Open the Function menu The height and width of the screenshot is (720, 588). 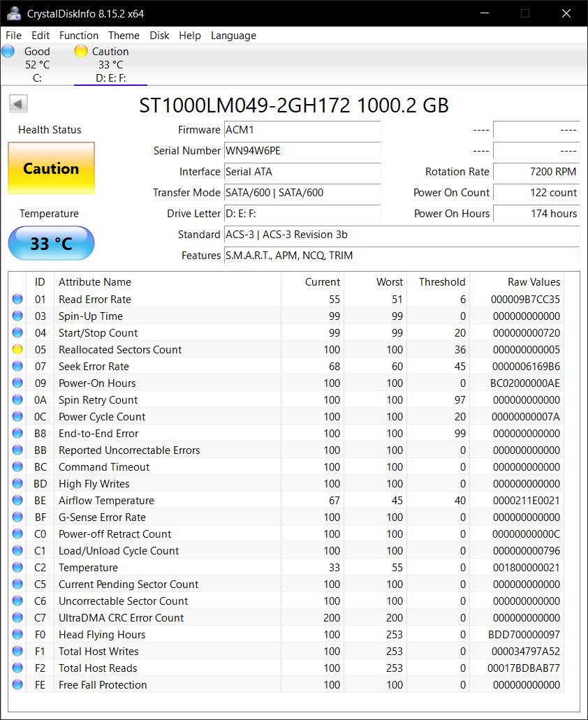point(79,35)
